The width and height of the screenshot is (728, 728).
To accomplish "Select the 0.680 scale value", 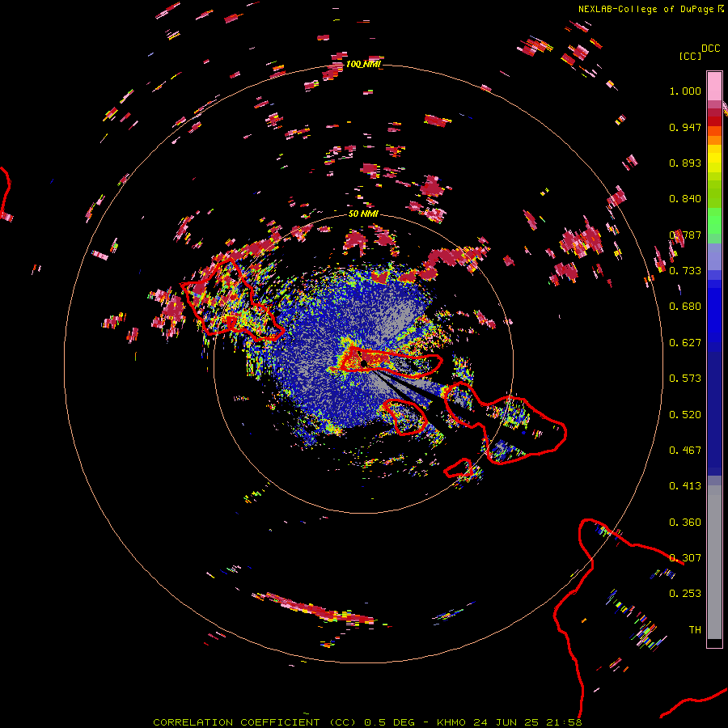I will (x=685, y=307).
